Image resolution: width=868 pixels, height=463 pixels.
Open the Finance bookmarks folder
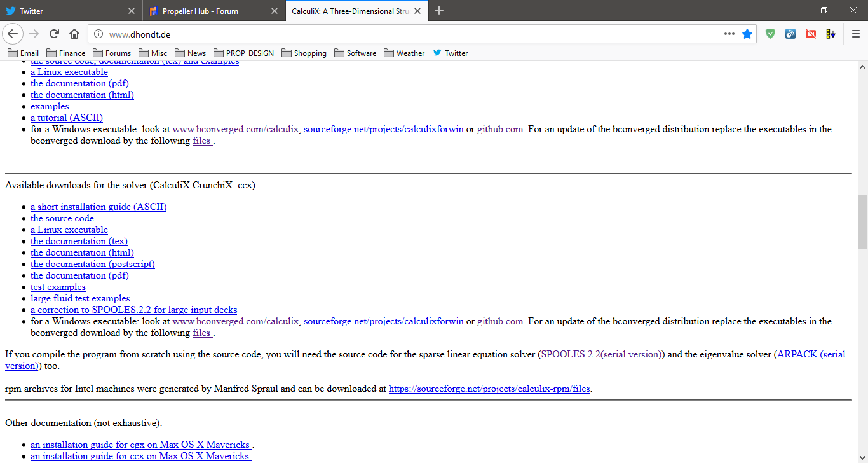[x=66, y=53]
